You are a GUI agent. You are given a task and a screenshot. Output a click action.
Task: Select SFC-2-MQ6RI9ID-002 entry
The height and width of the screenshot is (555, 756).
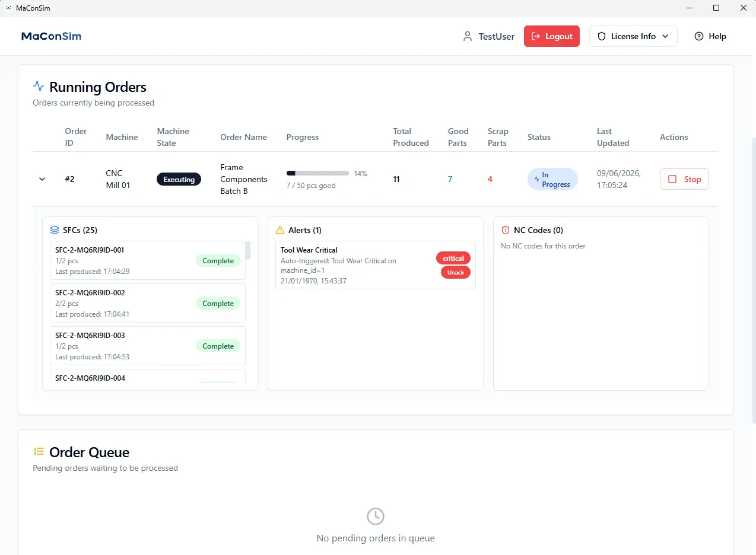click(x=148, y=303)
